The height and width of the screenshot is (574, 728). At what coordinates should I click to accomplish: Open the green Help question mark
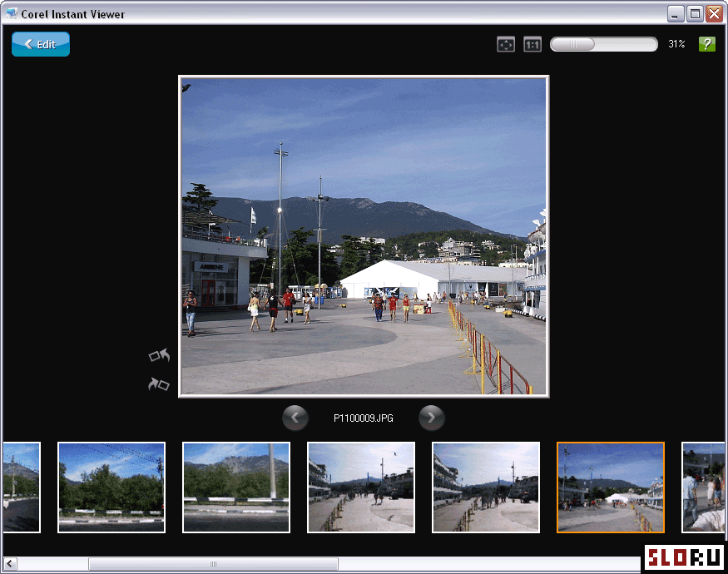[707, 44]
